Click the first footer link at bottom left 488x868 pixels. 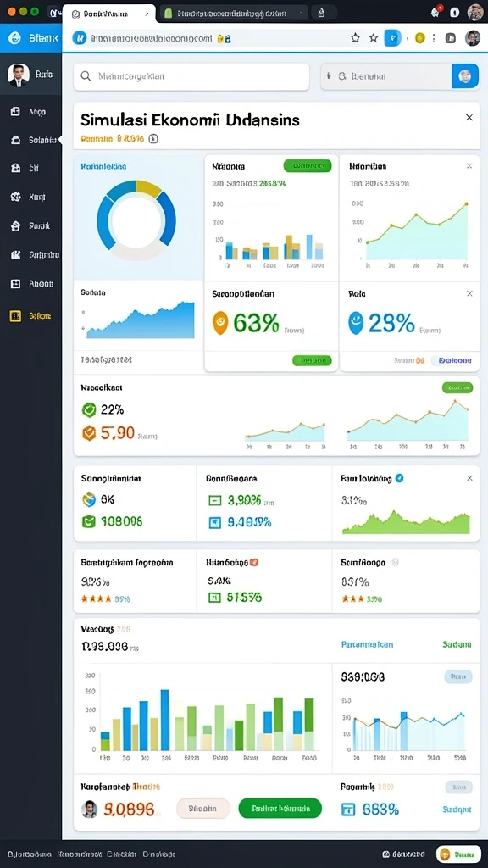29,854
